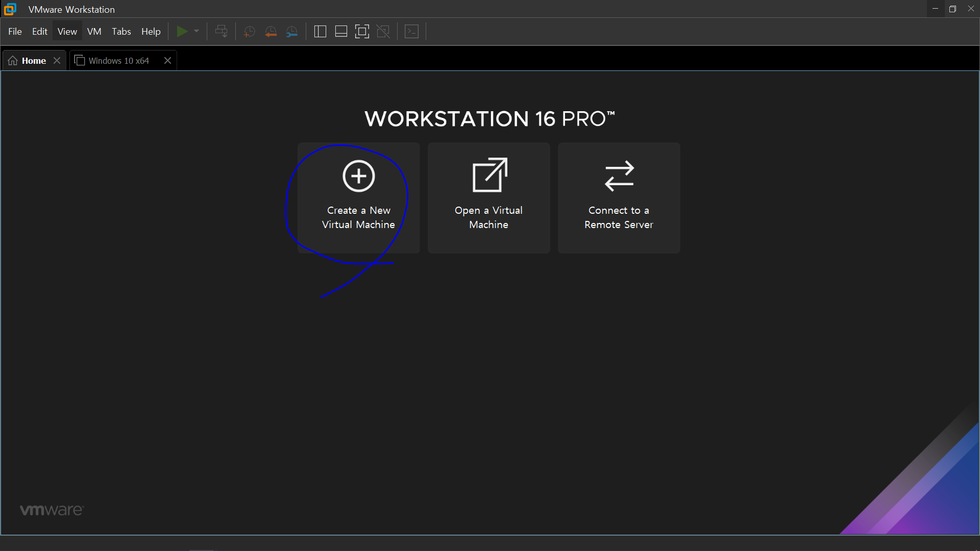Viewport: 980px width, 551px height.
Task: Open the File menu
Action: (15, 32)
